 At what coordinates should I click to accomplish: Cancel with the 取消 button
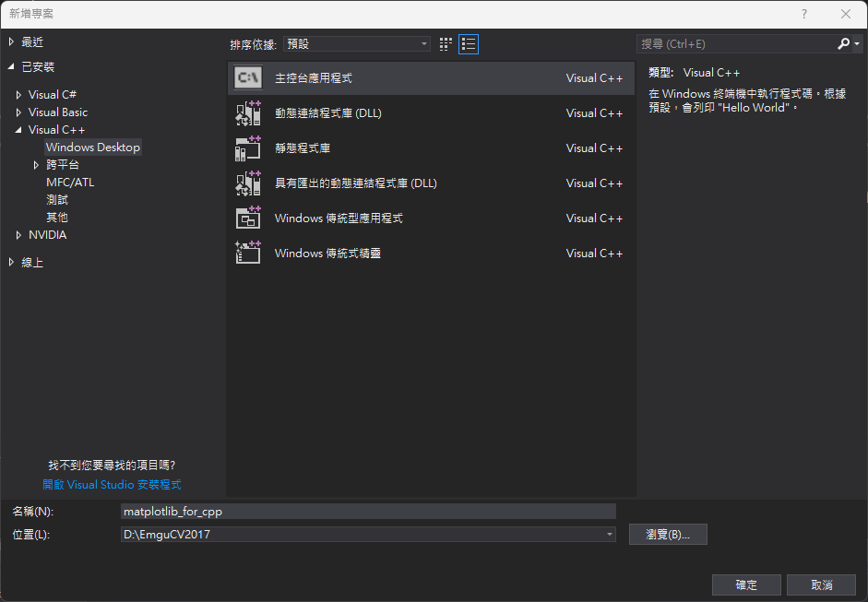(x=822, y=584)
